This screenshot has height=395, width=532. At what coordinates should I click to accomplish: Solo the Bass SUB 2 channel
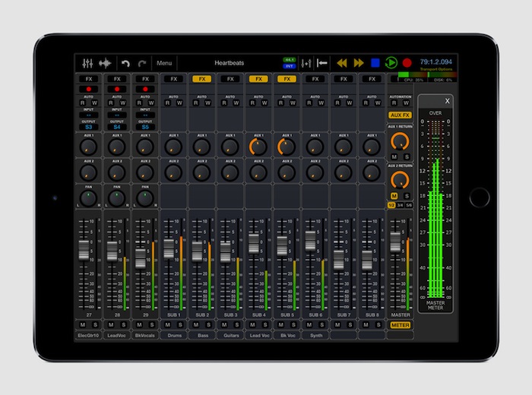[208, 325]
